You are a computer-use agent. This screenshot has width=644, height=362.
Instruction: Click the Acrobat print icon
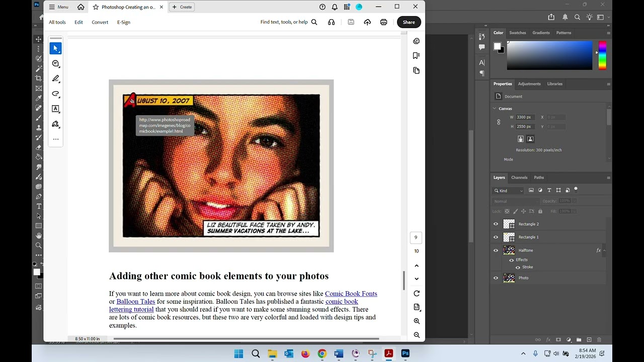(384, 22)
